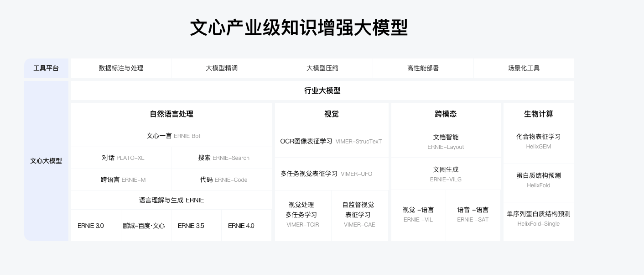The width and height of the screenshot is (644, 275).
Task: Open 语音-语言 ERNIE-SAT cell
Action: 473,215
